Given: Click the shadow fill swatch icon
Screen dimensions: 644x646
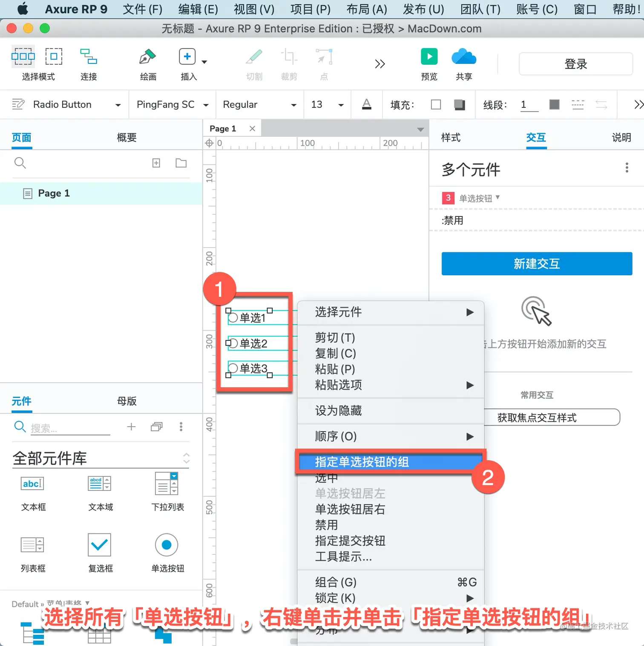Looking at the screenshot, I should (460, 104).
